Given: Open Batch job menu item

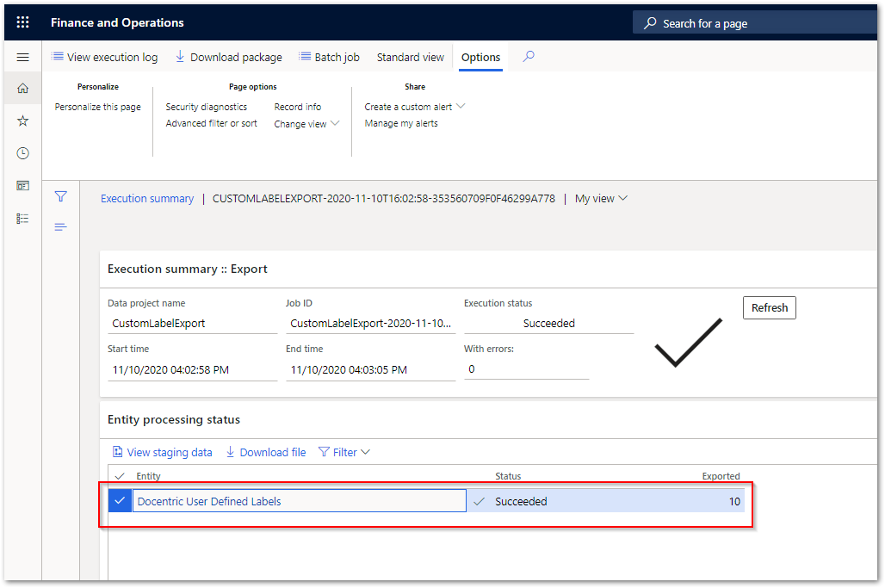Looking at the screenshot, I should [x=329, y=57].
